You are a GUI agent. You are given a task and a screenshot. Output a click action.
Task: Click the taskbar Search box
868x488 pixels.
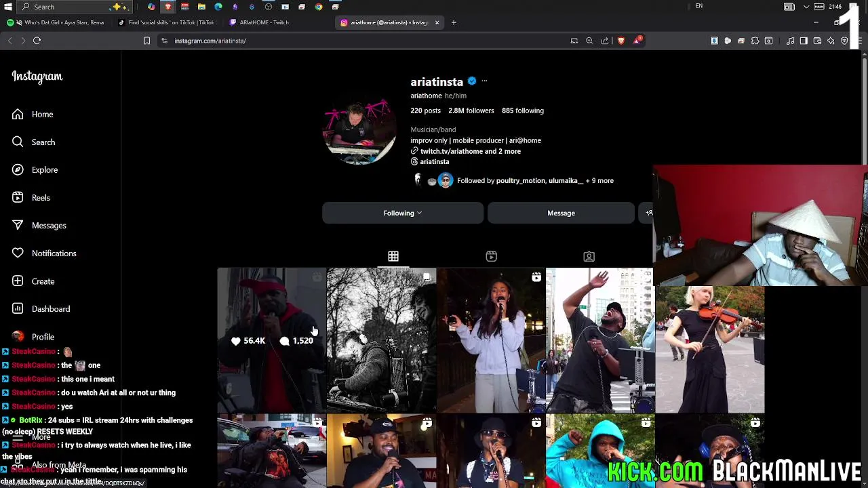(x=73, y=7)
